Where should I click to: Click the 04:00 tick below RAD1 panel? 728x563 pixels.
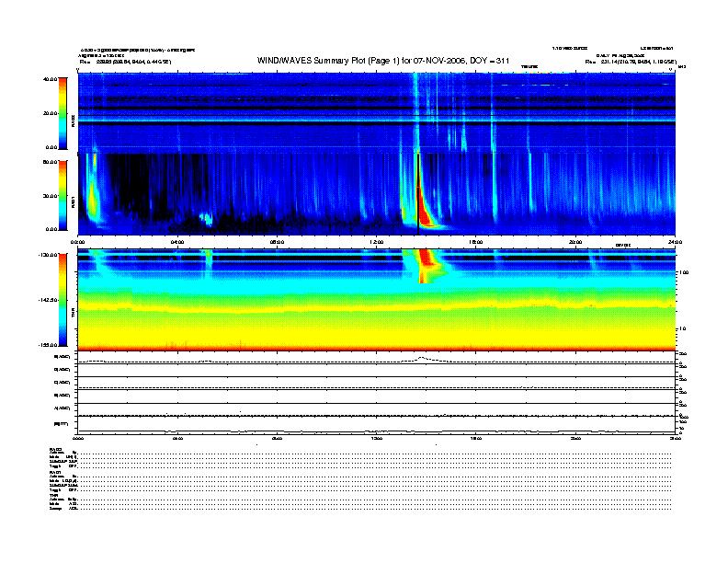coord(177,242)
